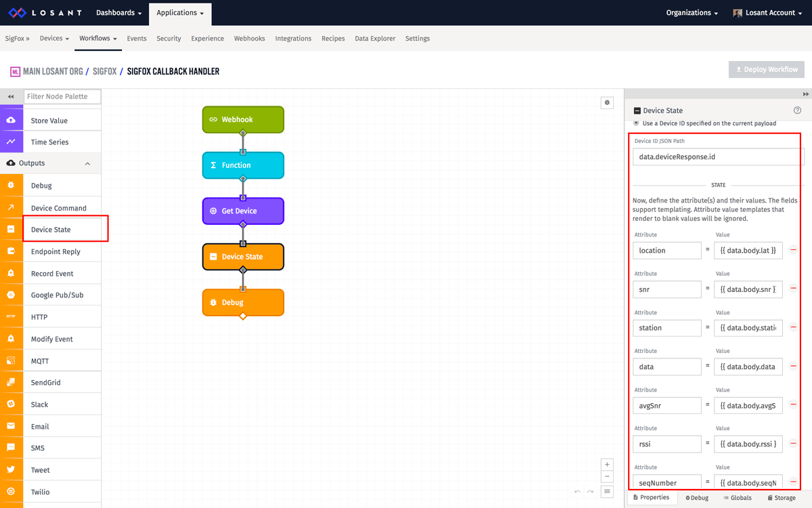Screen dimensions: 812x508
Task: Pick the Device Command node icon
Action: click(x=11, y=208)
